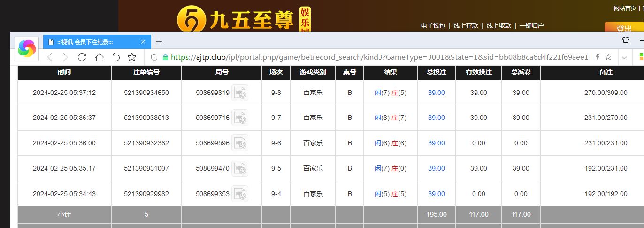Open 39.00 total bet link for 05:36:37 row
This screenshot has height=228, width=644.
pos(437,118)
